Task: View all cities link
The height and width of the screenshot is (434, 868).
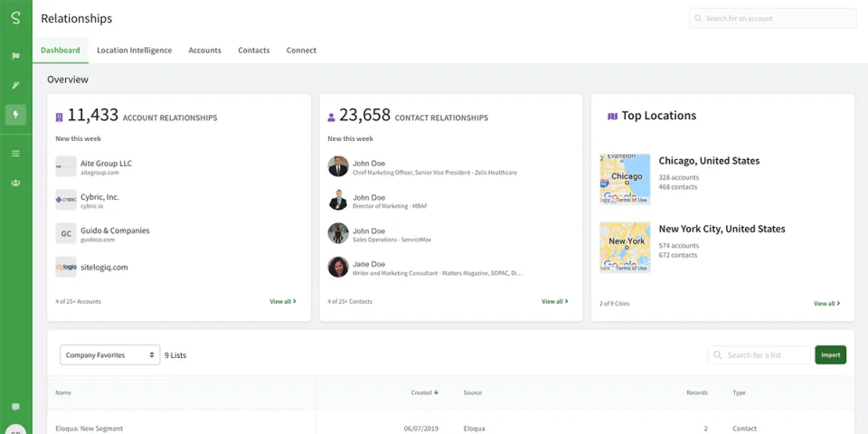Action: tap(827, 304)
